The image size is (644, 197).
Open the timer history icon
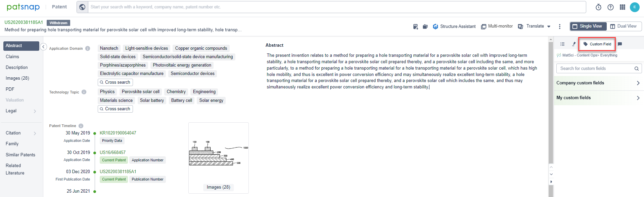pyautogui.click(x=598, y=7)
